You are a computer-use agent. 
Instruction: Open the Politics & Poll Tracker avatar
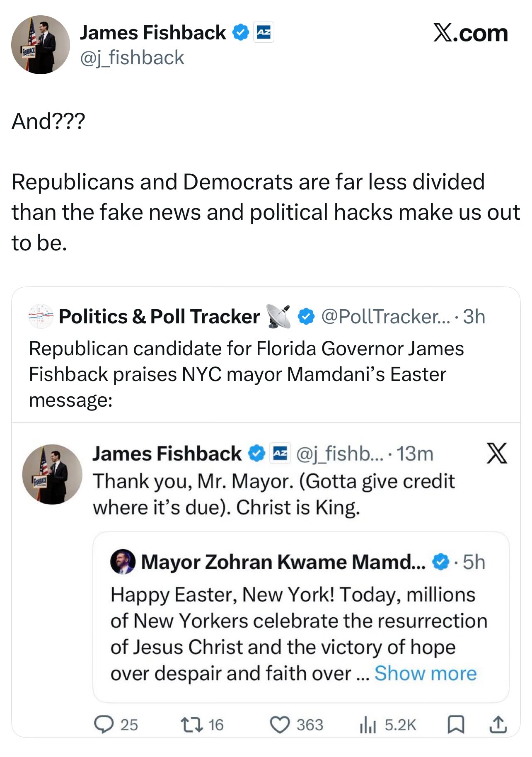pyautogui.click(x=41, y=316)
